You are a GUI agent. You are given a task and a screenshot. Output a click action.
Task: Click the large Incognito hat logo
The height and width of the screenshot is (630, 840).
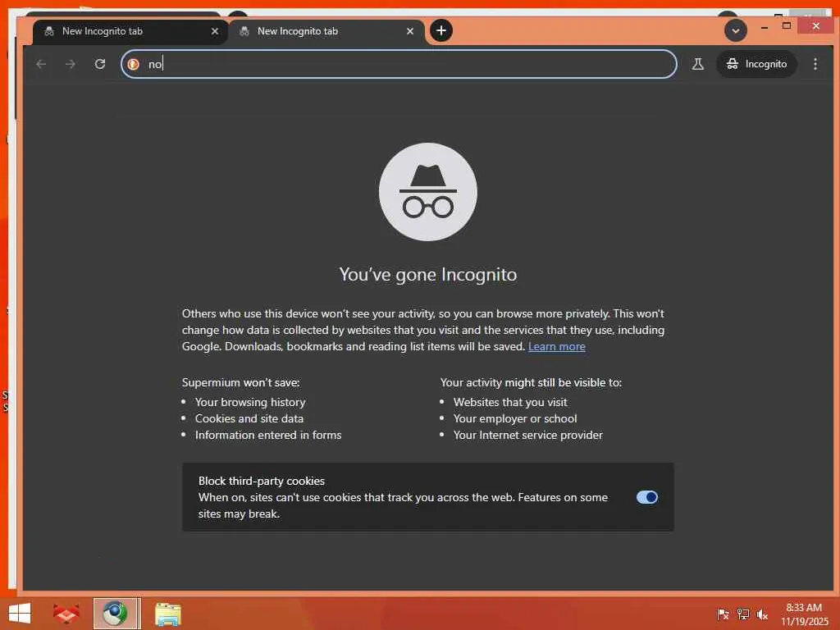pos(427,192)
